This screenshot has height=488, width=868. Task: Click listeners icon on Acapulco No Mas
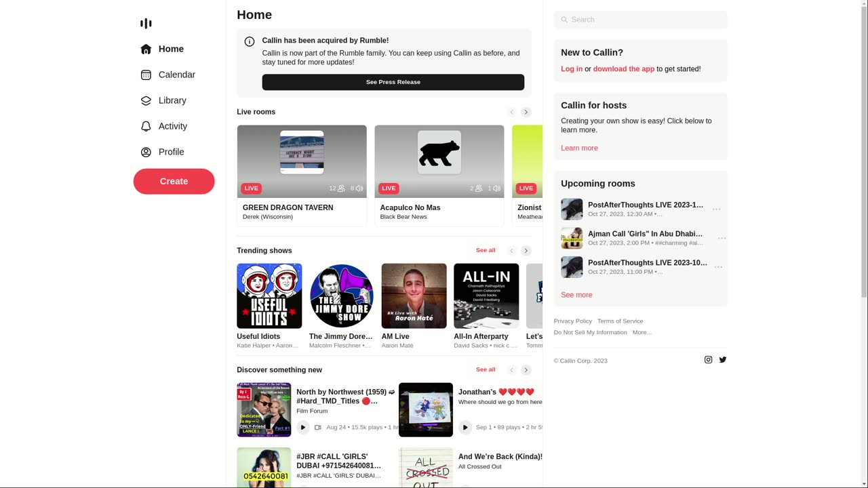point(479,188)
